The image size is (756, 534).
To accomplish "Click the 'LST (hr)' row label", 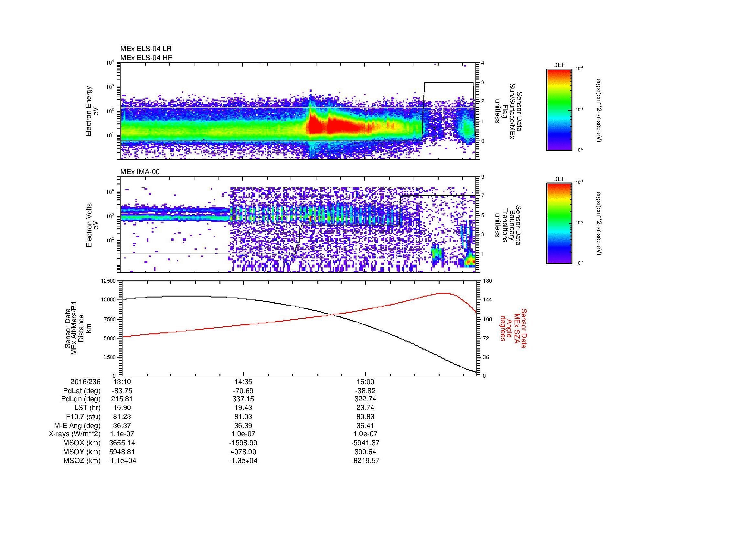I will 87,407.
